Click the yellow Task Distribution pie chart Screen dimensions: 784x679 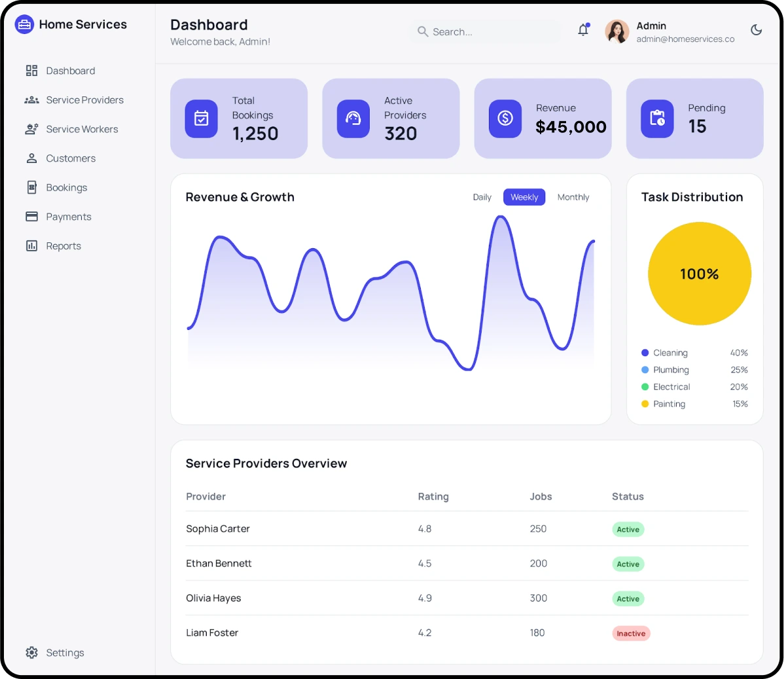(699, 274)
